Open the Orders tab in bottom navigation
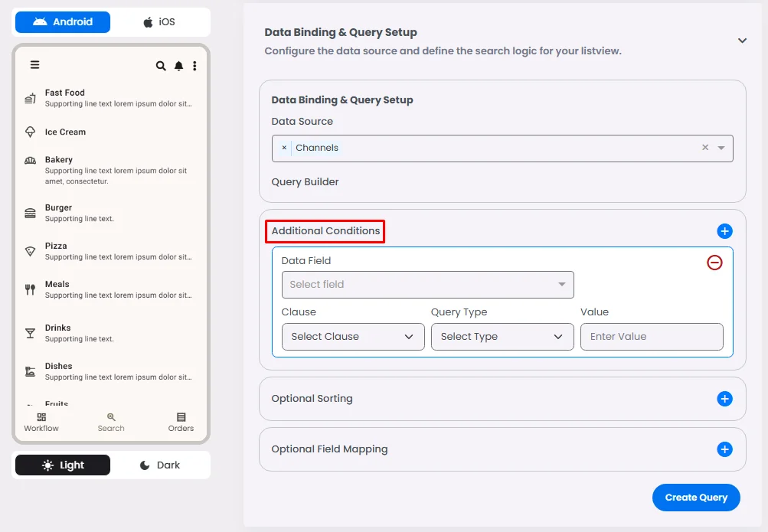Screen dimensions: 768x532 181,423
